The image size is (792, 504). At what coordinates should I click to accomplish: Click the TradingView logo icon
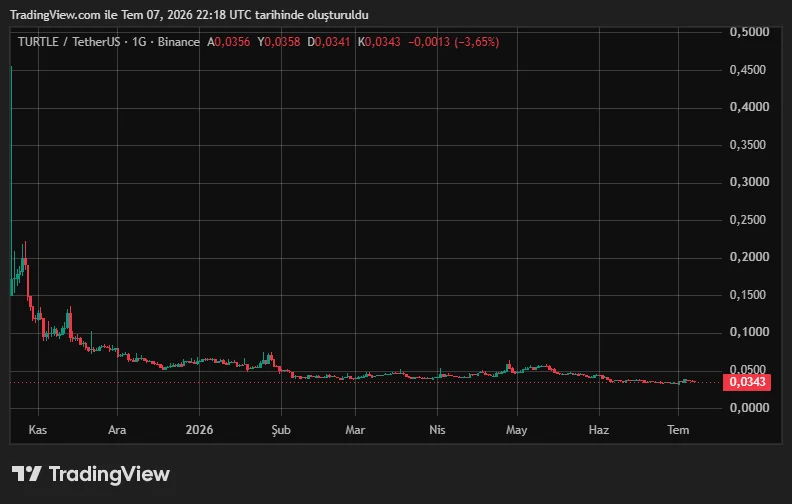(26, 474)
